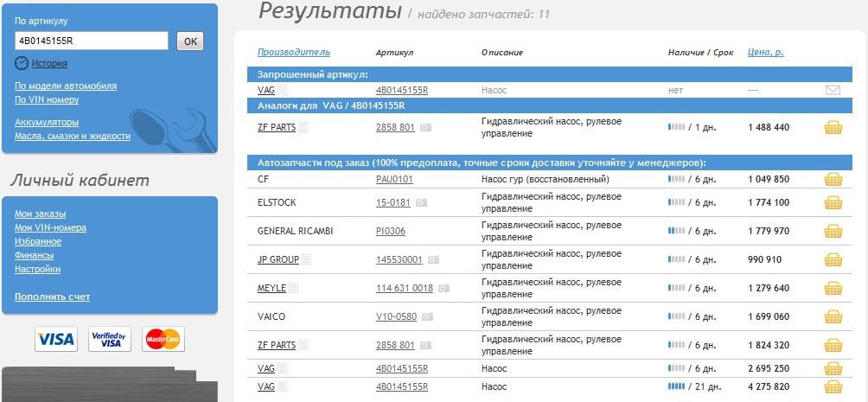Open JP GROUP manufacturer link
This screenshot has height=402, width=868.
[278, 259]
